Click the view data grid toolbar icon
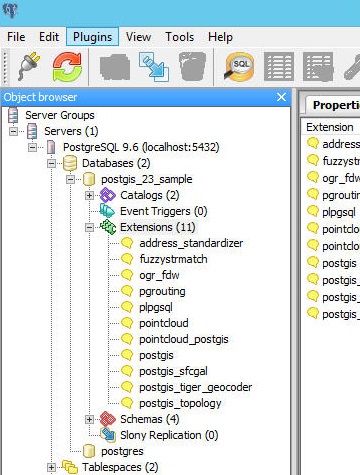 click(x=279, y=67)
